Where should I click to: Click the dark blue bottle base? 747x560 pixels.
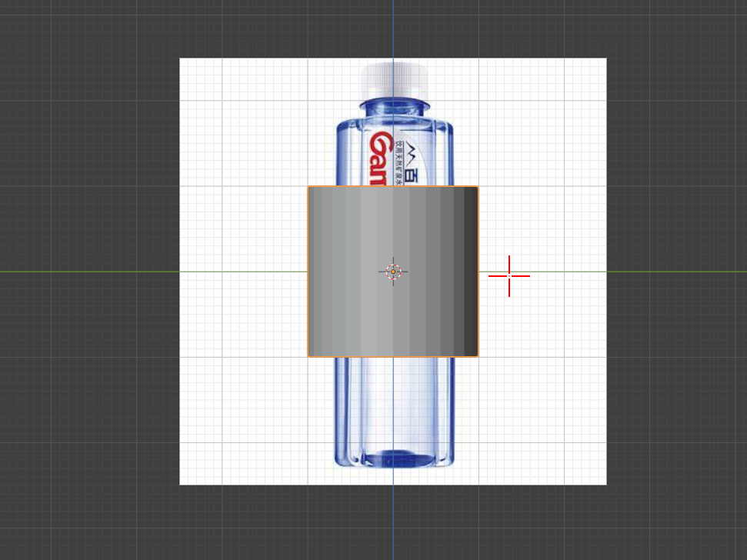point(399,458)
